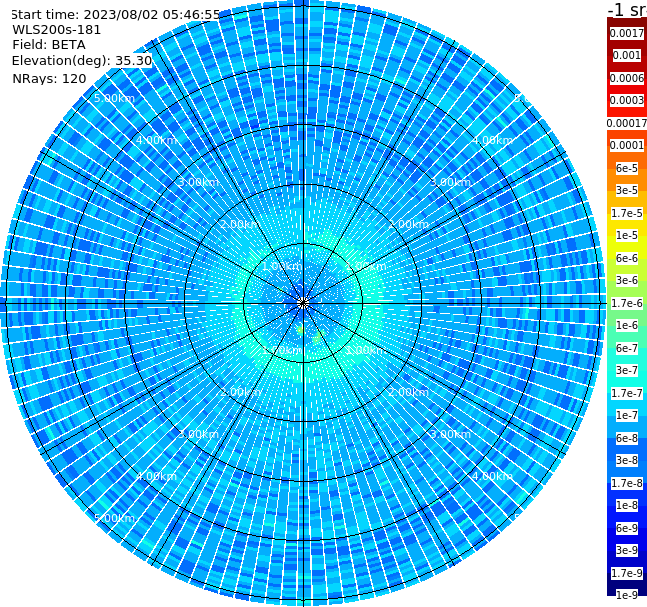Click the 1.7e-7 colorbar value
Image resolution: width=647 pixels, height=607 pixels.
pyautogui.click(x=627, y=393)
